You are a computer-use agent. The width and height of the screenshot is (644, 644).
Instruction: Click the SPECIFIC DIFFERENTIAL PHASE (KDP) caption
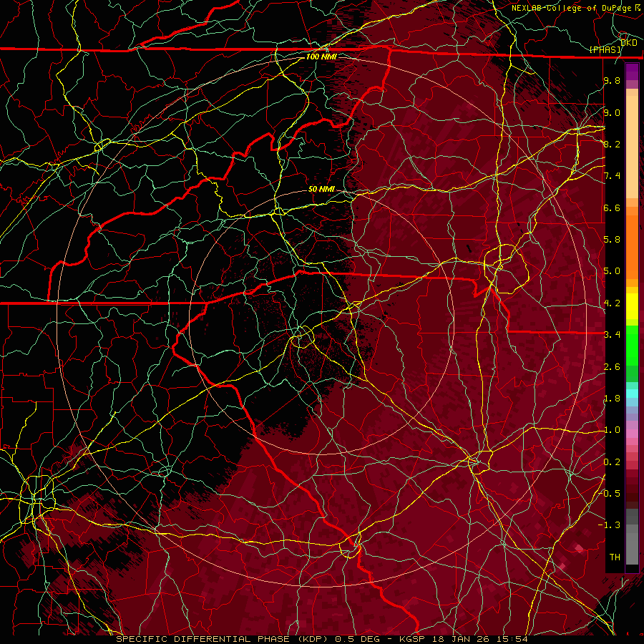pyautogui.click(x=223, y=639)
